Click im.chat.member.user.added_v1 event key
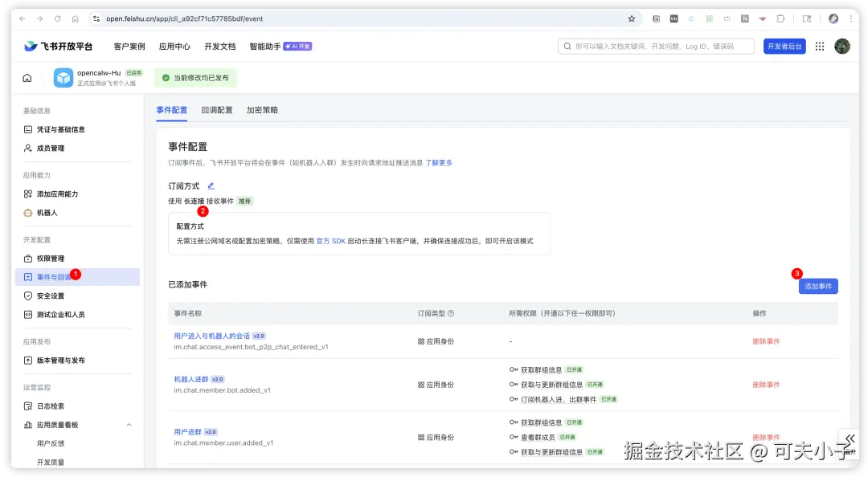Screen dimensions: 868x477 223,442
